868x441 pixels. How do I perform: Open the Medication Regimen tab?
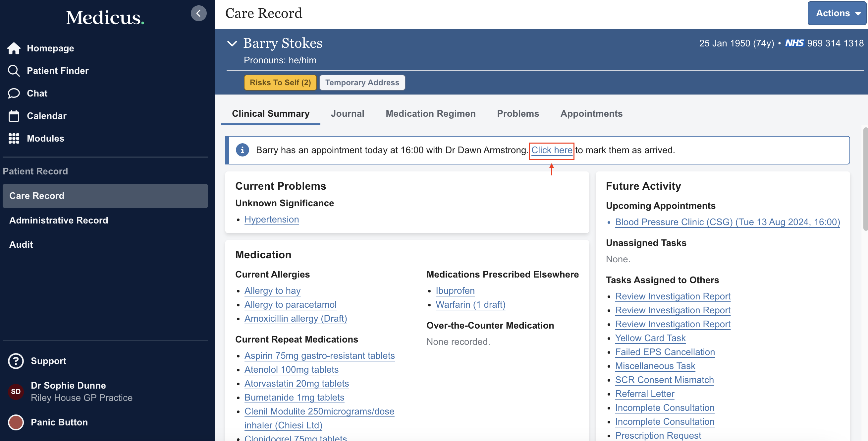pyautogui.click(x=430, y=114)
